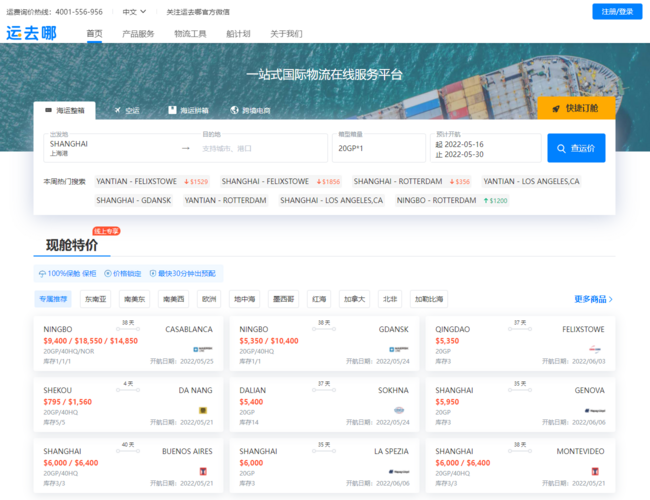The height and width of the screenshot is (500, 650).
Task: Select the 地中海 region filter
Action: pos(244,299)
